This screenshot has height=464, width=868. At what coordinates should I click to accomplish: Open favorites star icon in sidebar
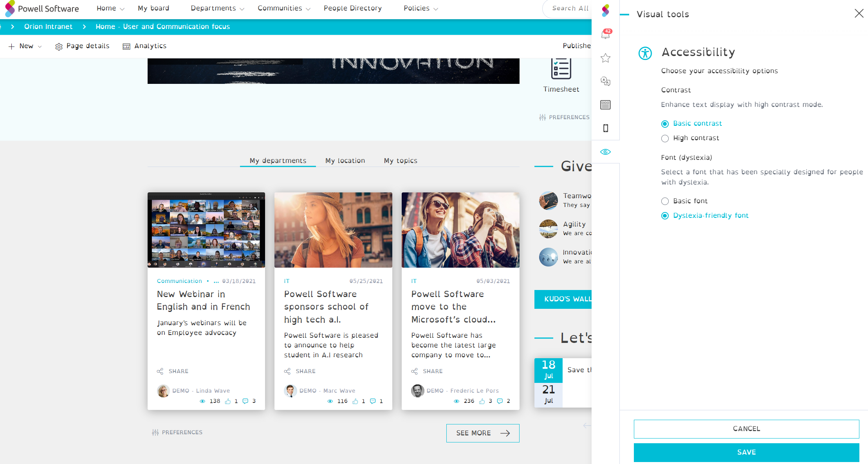[x=606, y=58]
